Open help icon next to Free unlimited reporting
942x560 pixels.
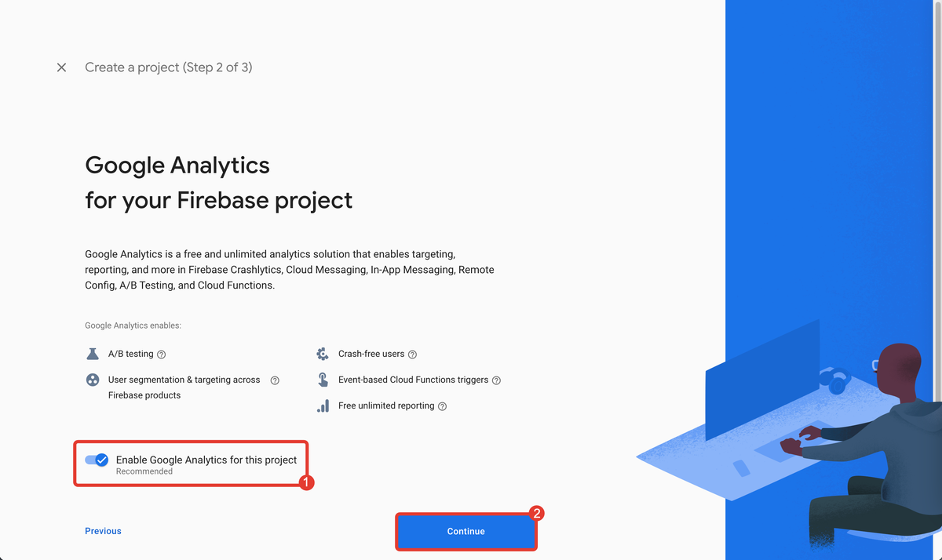442,406
